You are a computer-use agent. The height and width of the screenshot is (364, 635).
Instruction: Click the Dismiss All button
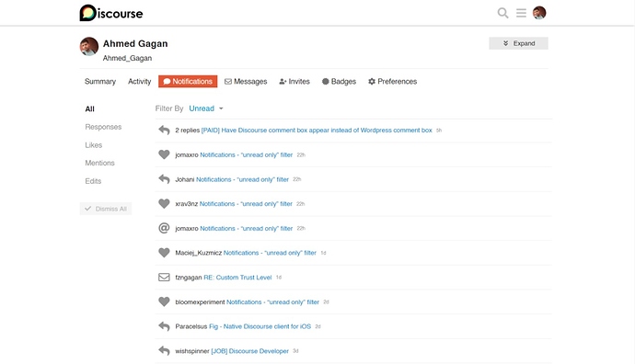[106, 209]
